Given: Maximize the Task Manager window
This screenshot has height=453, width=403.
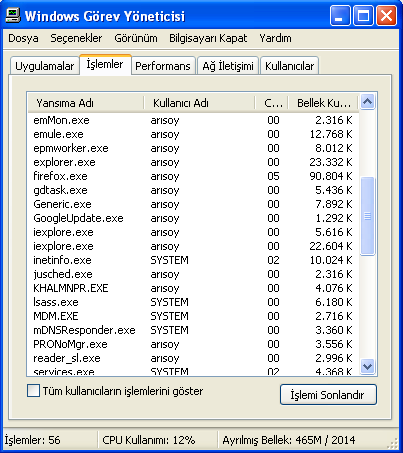Looking at the screenshot, I should click(x=363, y=15).
